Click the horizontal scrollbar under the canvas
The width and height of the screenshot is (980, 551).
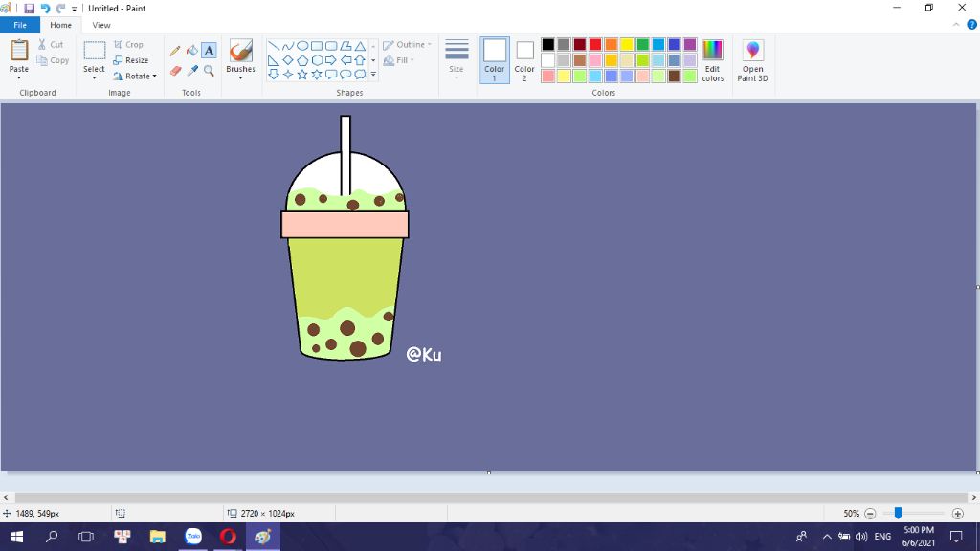(x=490, y=497)
